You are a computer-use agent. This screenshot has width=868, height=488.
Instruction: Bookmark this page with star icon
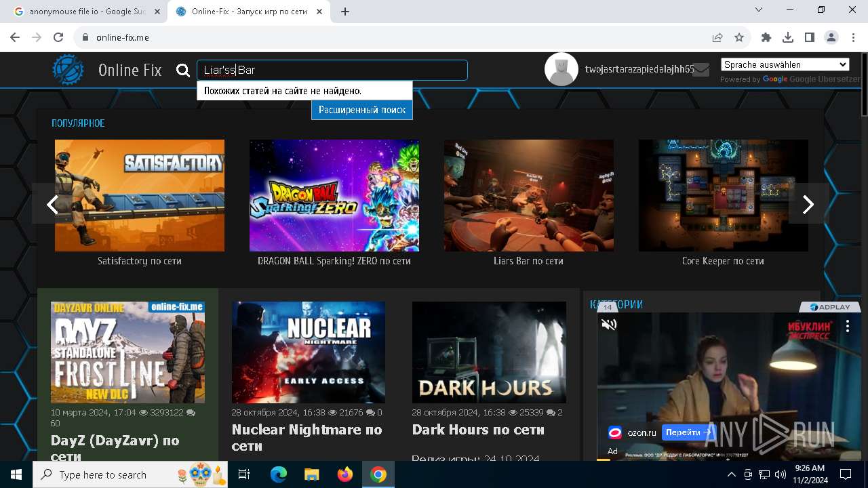pyautogui.click(x=739, y=38)
